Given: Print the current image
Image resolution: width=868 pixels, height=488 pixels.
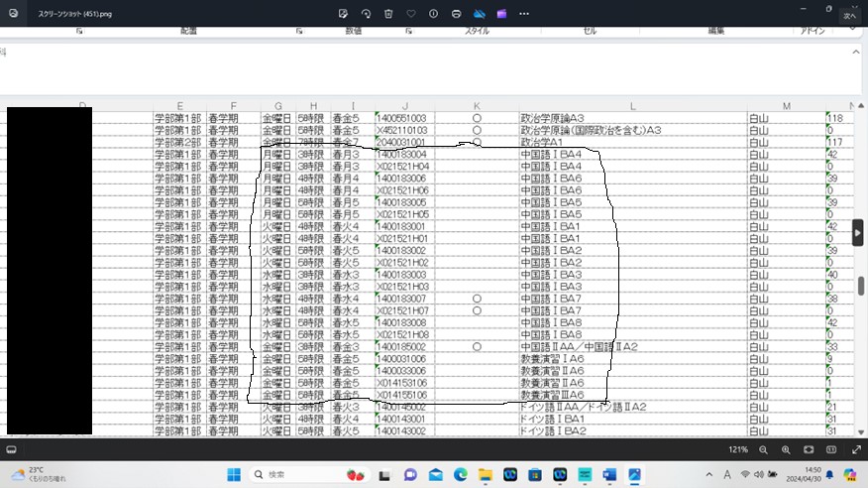Looking at the screenshot, I should [456, 14].
